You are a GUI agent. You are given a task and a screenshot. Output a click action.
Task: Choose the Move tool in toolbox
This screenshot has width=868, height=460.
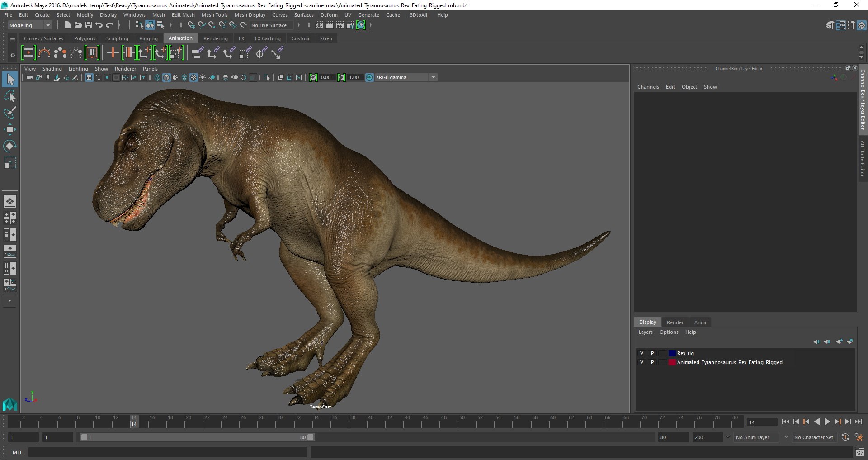tap(10, 129)
